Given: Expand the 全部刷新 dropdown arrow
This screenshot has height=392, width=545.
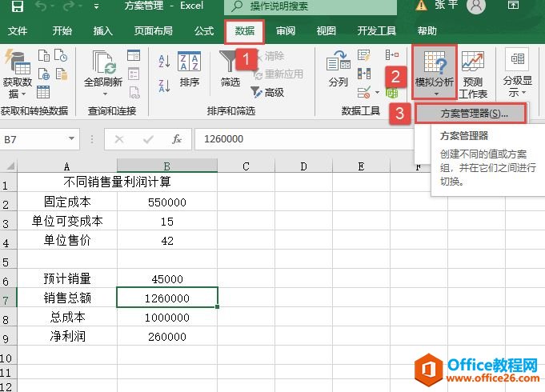Looking at the screenshot, I should (x=105, y=94).
